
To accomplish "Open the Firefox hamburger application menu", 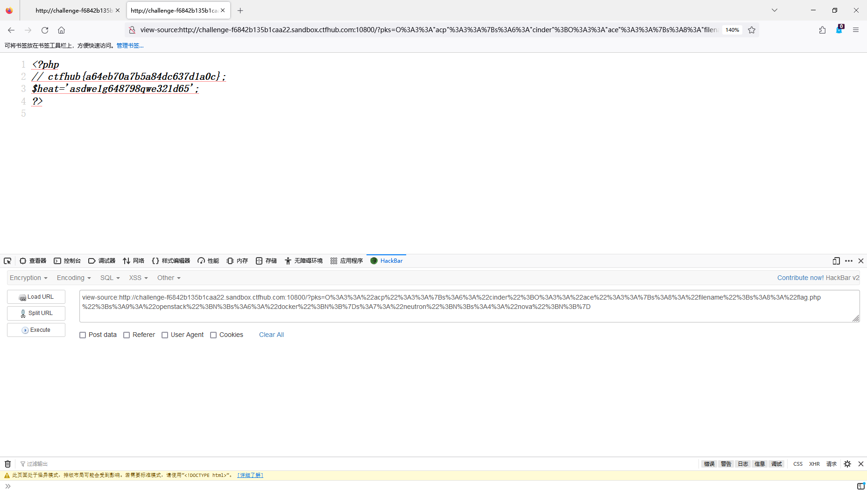I will click(855, 30).
